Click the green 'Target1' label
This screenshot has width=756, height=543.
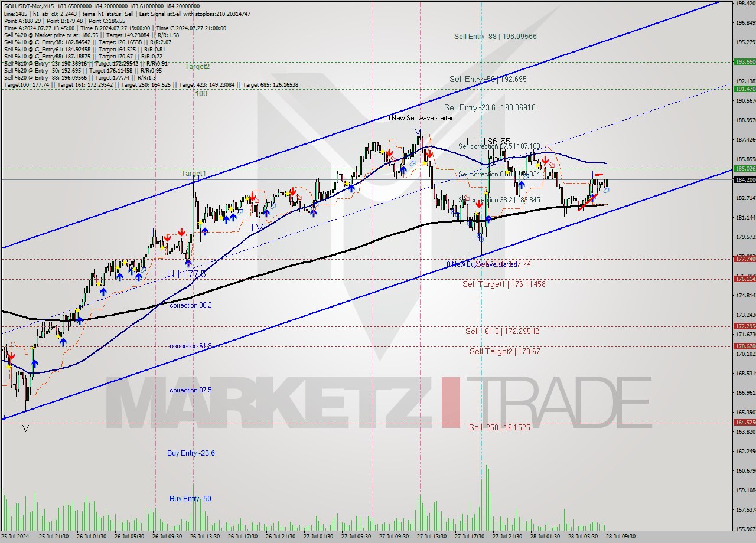click(194, 174)
